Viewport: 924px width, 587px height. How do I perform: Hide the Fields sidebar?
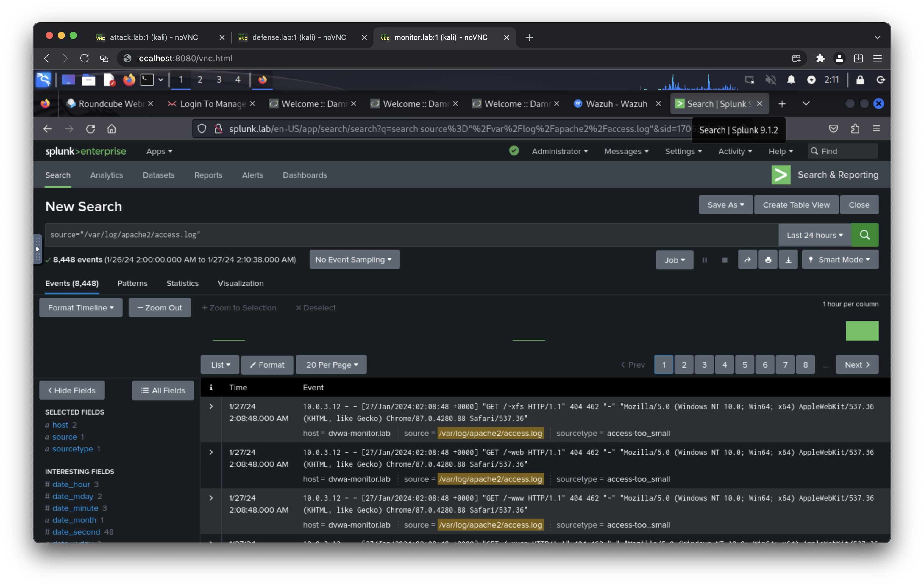(72, 390)
